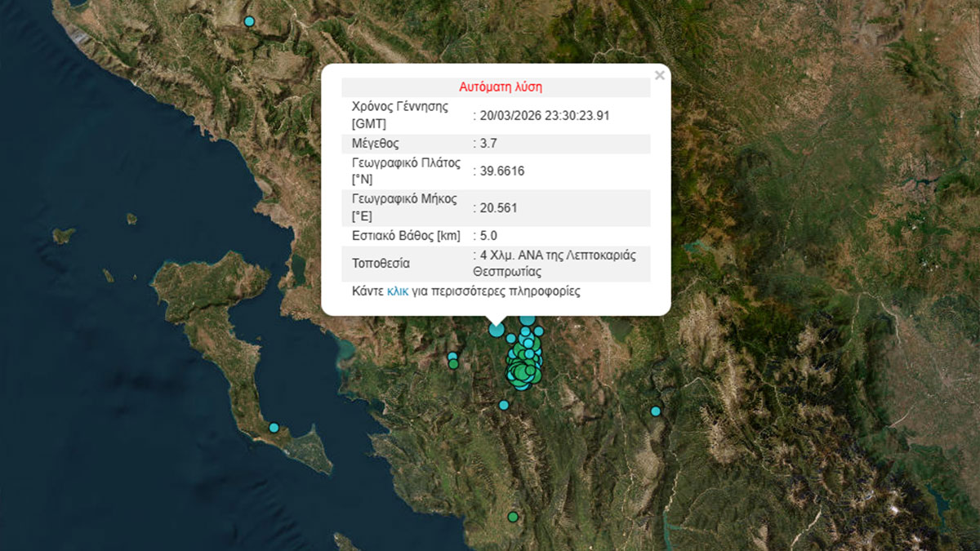Select the green marker in the pair west of the cluster

coord(453,364)
